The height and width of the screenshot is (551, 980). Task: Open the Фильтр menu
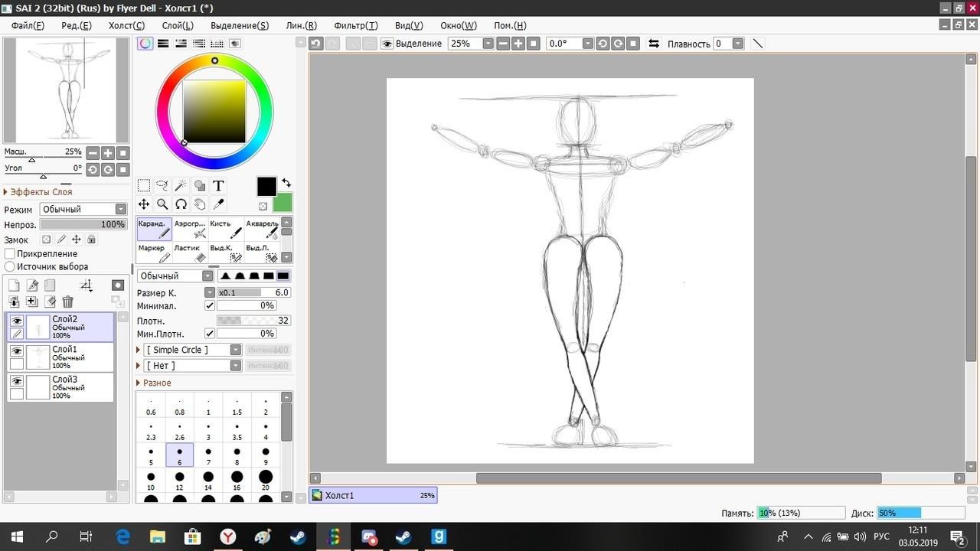pos(355,25)
